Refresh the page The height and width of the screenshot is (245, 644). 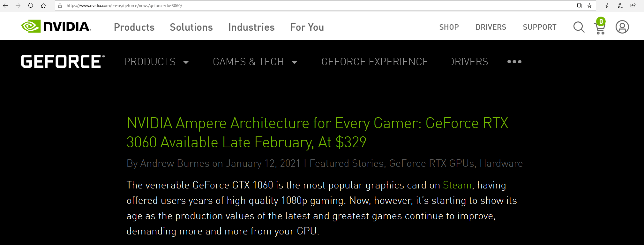pyautogui.click(x=31, y=5)
